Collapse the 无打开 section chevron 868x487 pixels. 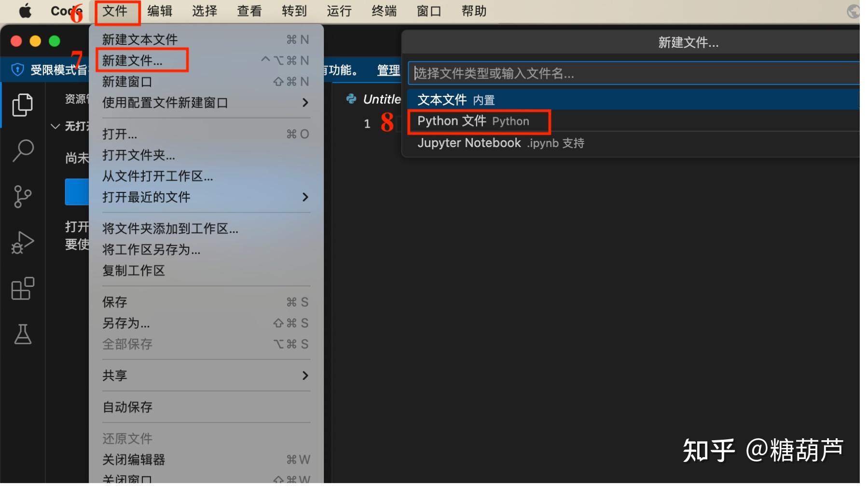tap(55, 126)
